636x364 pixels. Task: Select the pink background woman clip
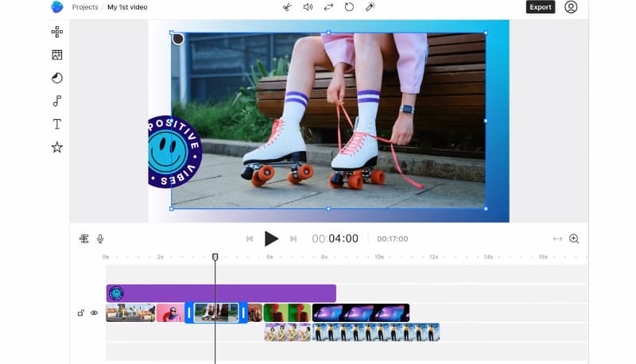tap(170, 313)
